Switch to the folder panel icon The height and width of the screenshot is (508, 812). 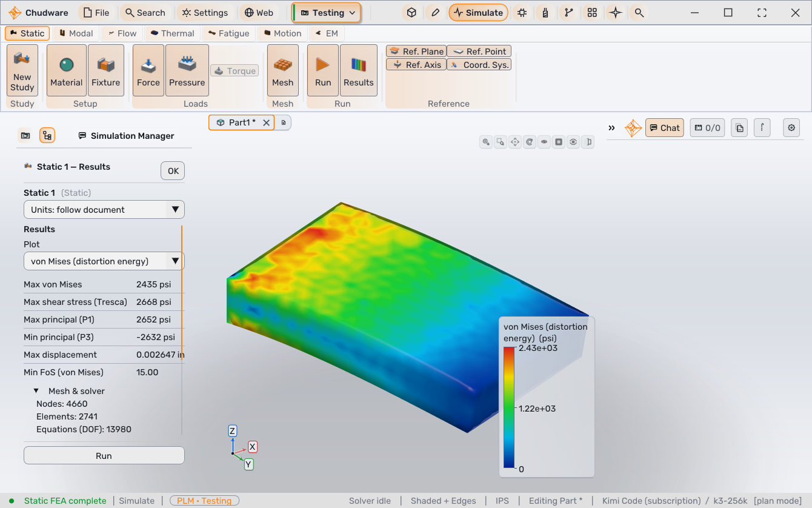pyautogui.click(x=25, y=135)
